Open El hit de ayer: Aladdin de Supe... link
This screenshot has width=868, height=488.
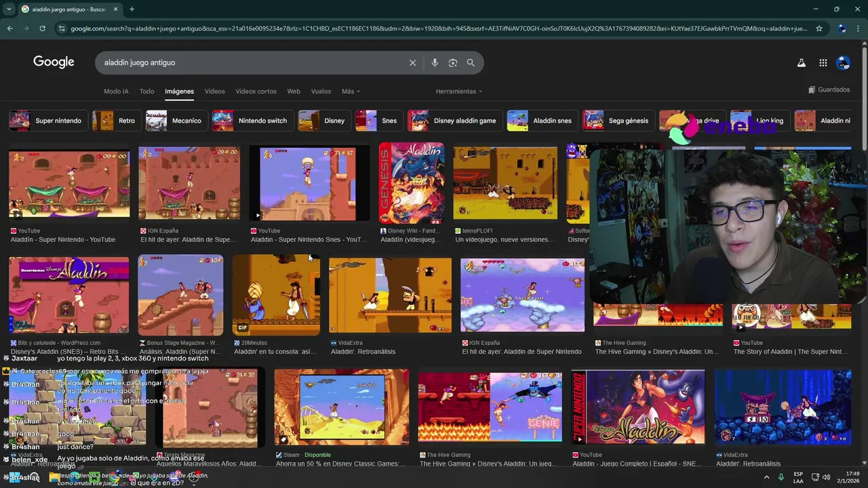click(x=189, y=239)
